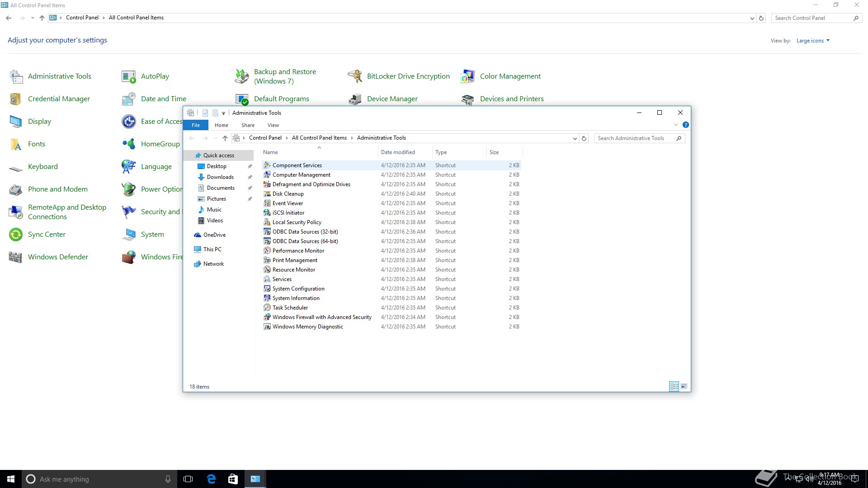Select Task Scheduler icon

(x=267, y=308)
